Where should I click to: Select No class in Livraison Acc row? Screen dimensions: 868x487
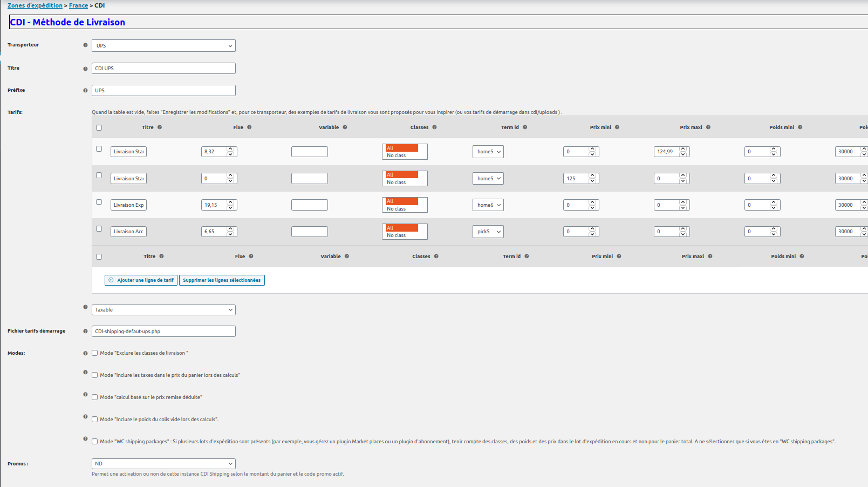(397, 235)
